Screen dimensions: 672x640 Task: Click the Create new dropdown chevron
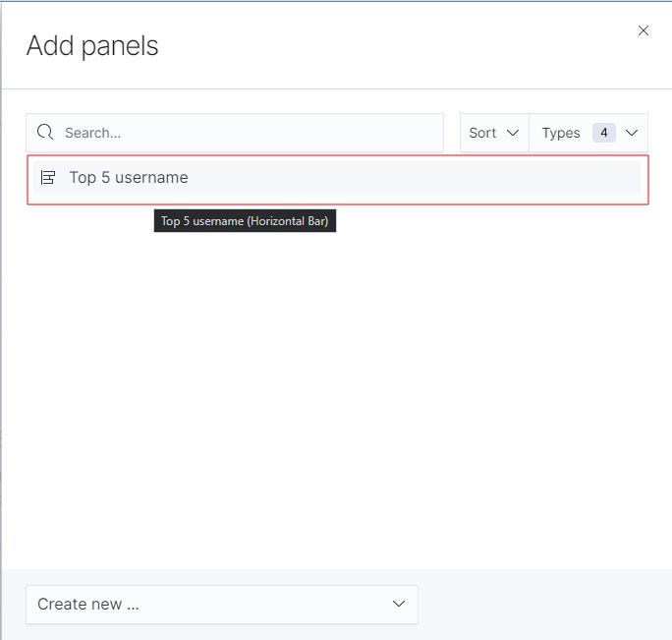[398, 605]
